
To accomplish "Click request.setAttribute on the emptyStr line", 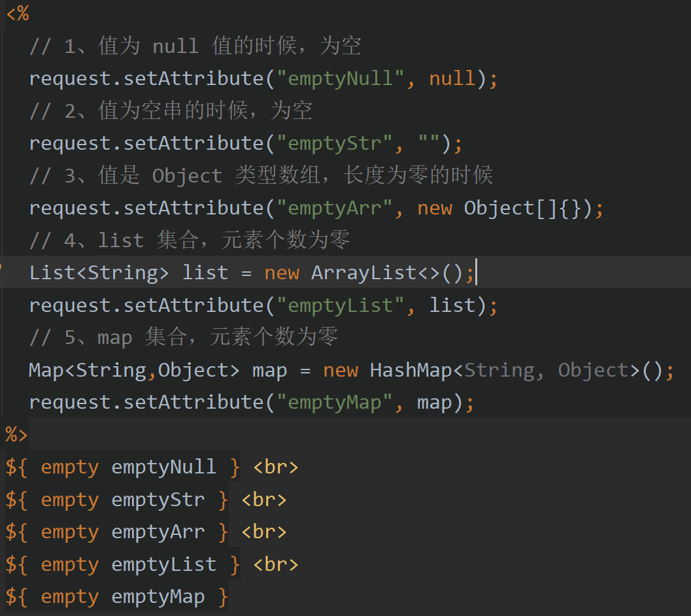I will pyautogui.click(x=146, y=144).
